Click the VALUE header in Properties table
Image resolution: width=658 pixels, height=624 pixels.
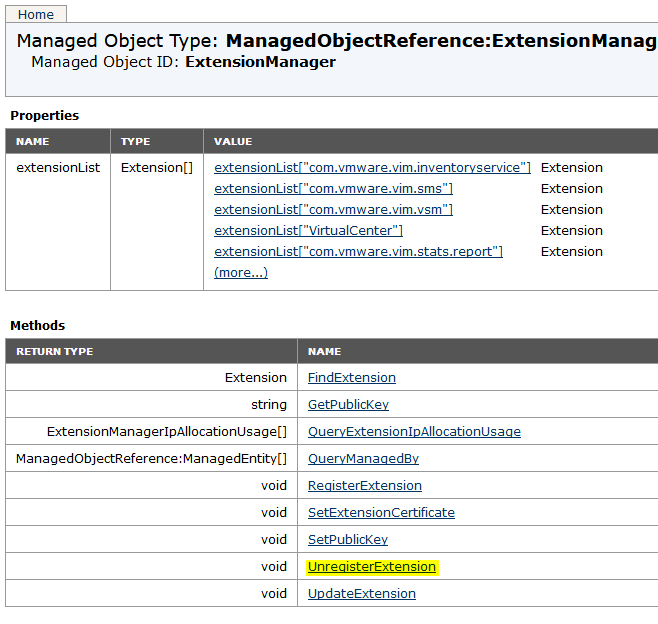tap(233, 142)
